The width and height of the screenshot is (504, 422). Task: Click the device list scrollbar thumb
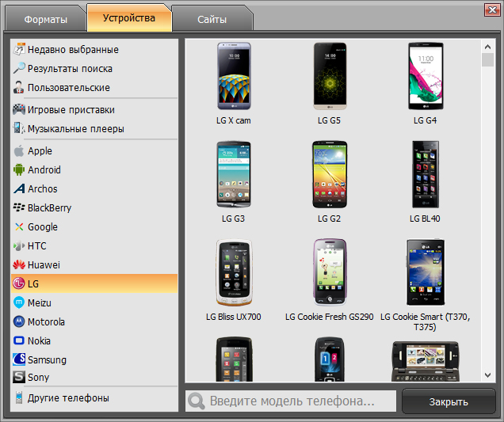[x=487, y=59]
